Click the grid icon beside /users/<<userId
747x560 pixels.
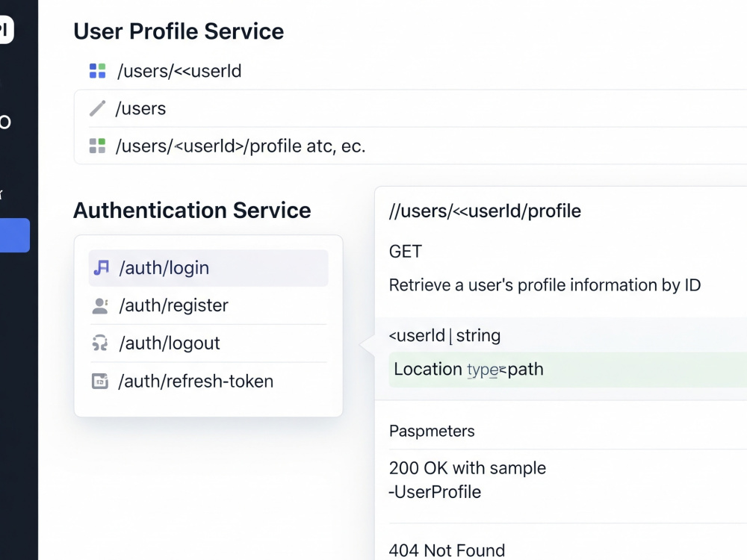click(x=98, y=71)
